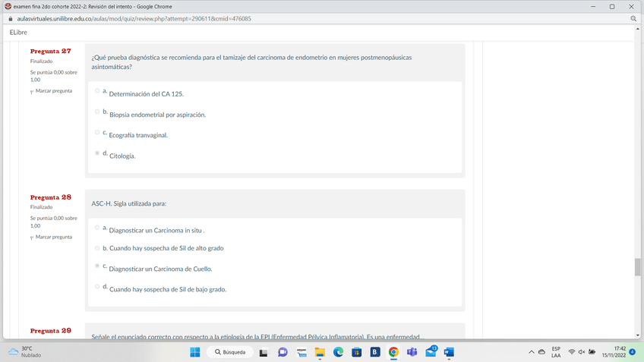Click the scrollbar down arrow
The image size is (644, 362).
click(x=637, y=335)
